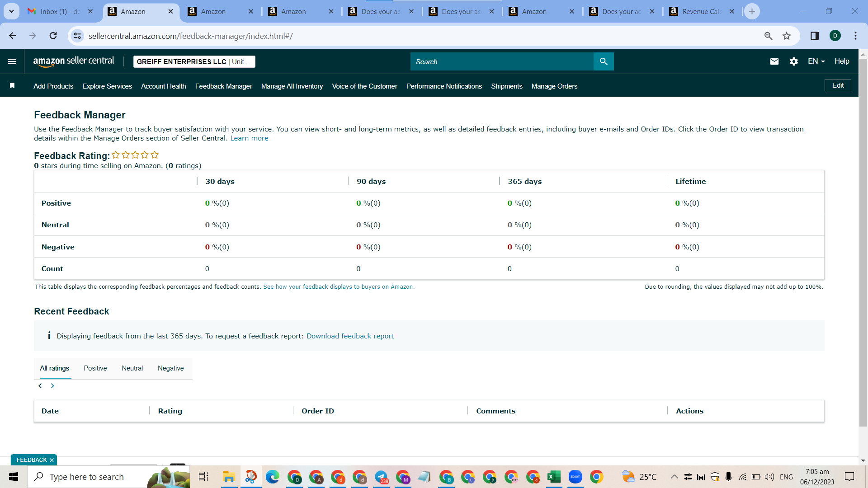Open Feedback Manager menu item

(224, 86)
